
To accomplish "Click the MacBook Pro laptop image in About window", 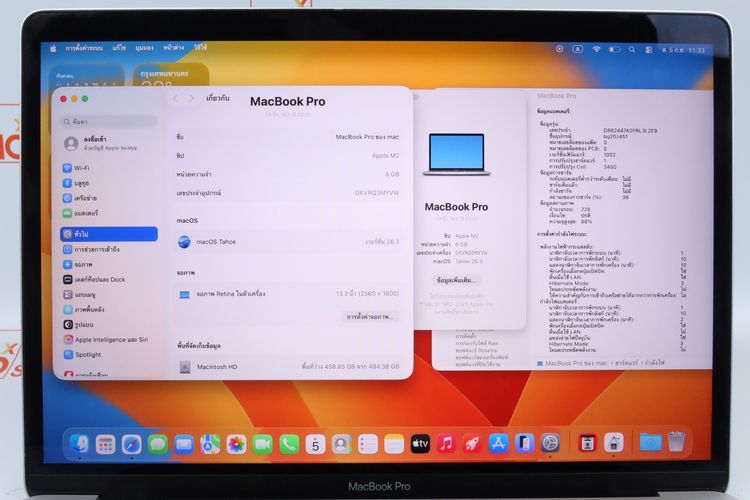I will [457, 154].
